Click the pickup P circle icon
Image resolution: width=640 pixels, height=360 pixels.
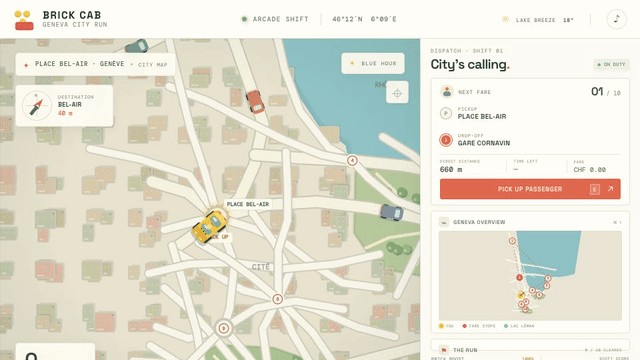446,113
